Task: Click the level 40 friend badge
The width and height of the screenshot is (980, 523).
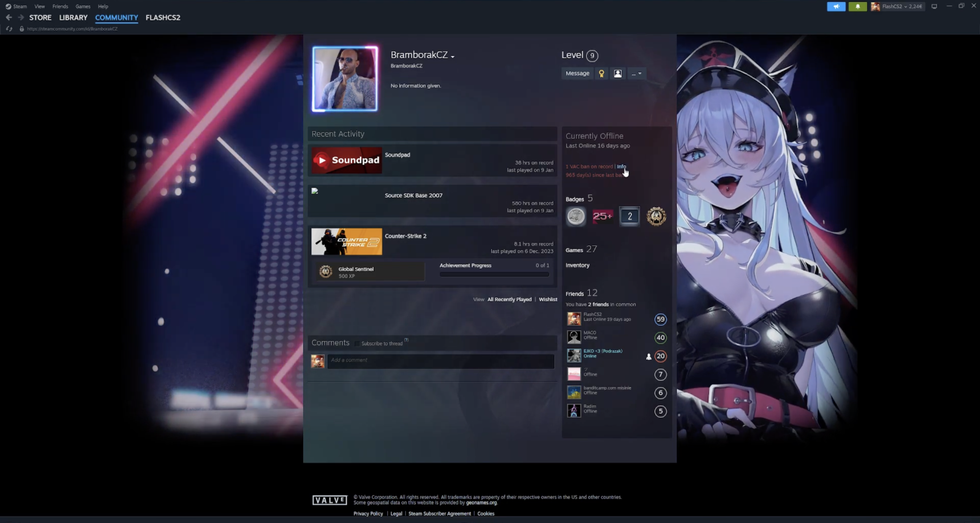Action: pos(660,338)
